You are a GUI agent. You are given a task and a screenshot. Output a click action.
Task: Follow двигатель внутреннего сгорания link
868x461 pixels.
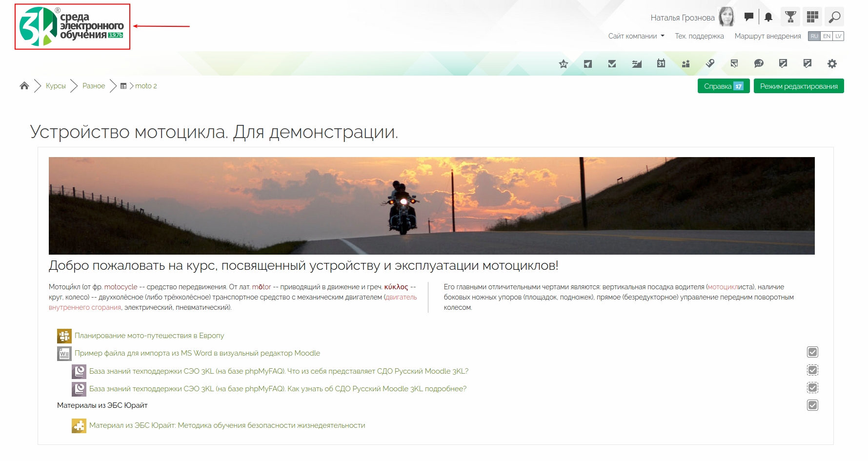click(x=401, y=297)
